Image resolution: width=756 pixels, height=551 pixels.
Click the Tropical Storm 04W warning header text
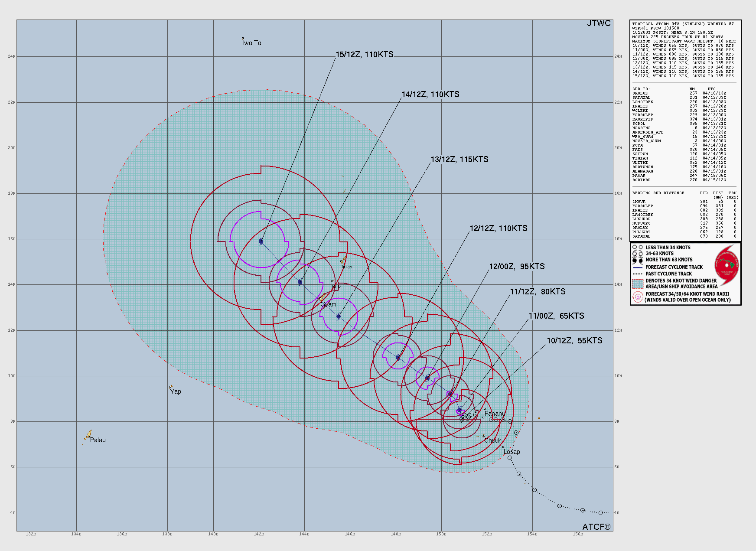(683, 24)
